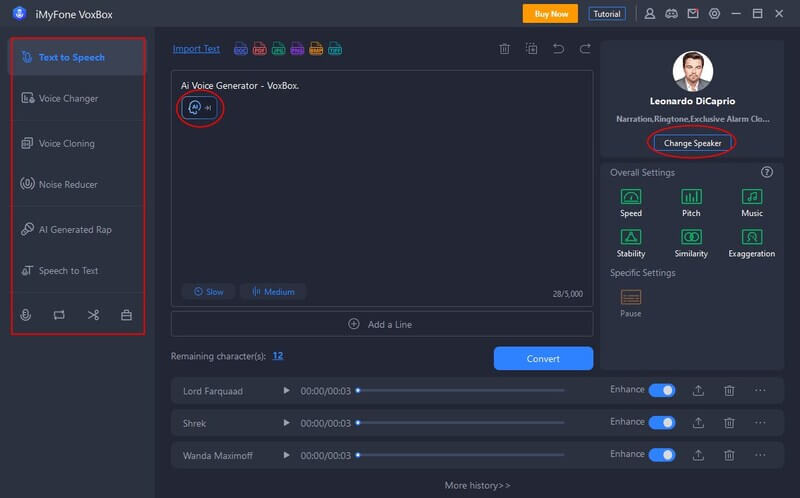Import a PDF file icon

260,49
